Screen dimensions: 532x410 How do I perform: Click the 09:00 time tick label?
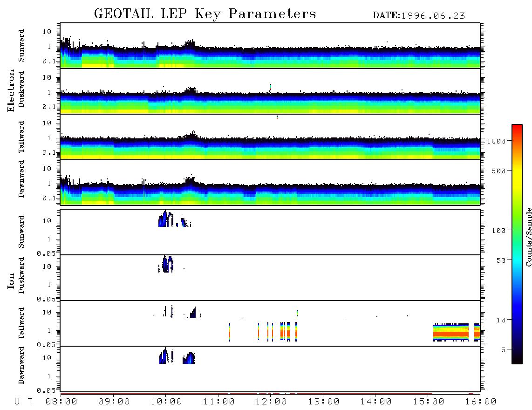tap(114, 402)
